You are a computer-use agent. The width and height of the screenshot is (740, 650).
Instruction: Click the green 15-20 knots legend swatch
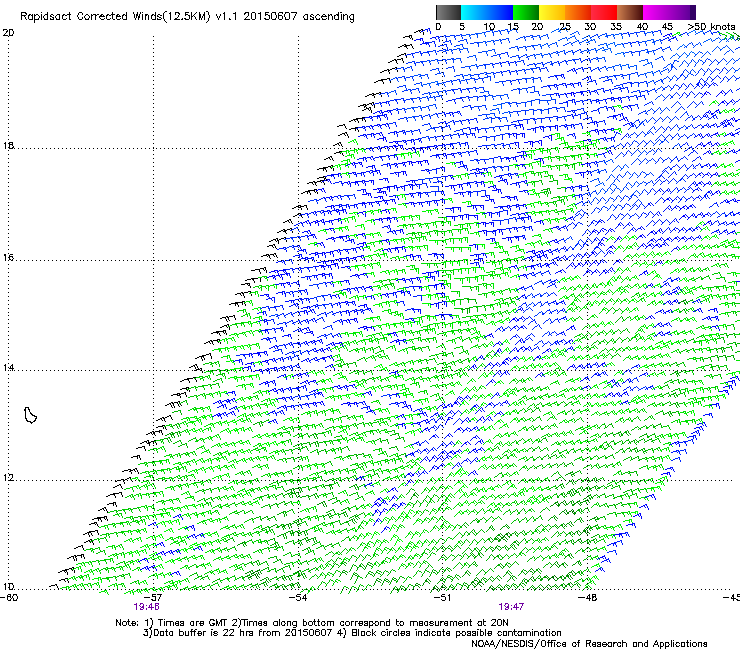tap(526, 12)
